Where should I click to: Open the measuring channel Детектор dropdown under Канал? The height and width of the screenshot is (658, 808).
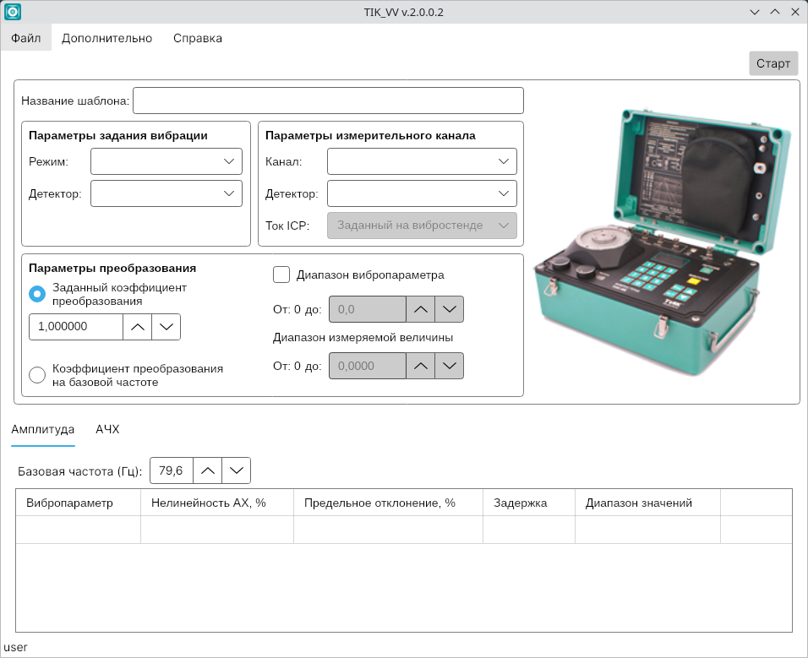point(422,193)
